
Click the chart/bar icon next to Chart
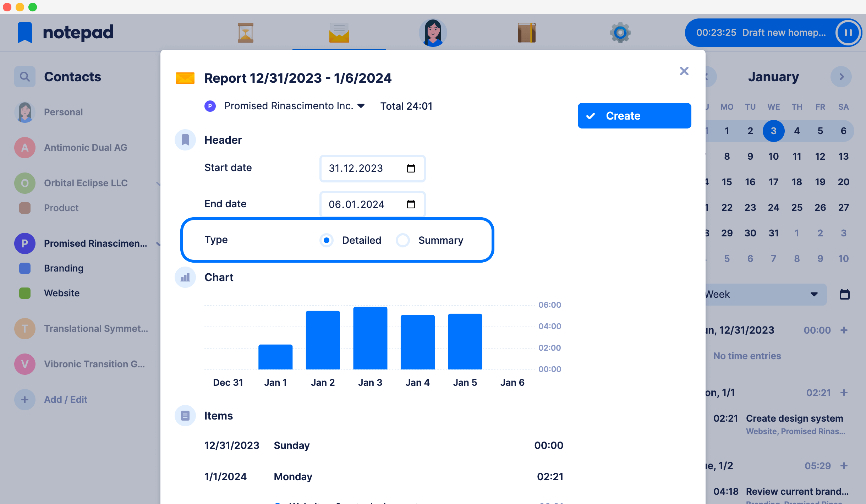tap(185, 277)
